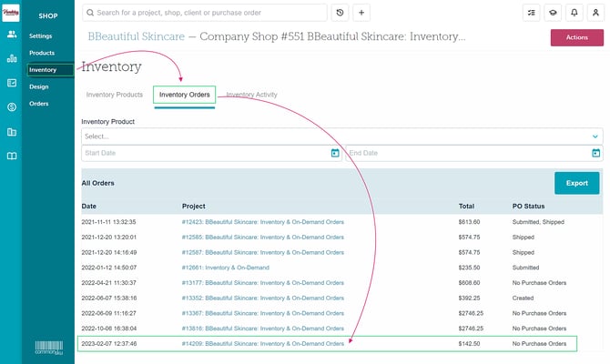
Task: Click the End Date input field
Action: (474, 153)
